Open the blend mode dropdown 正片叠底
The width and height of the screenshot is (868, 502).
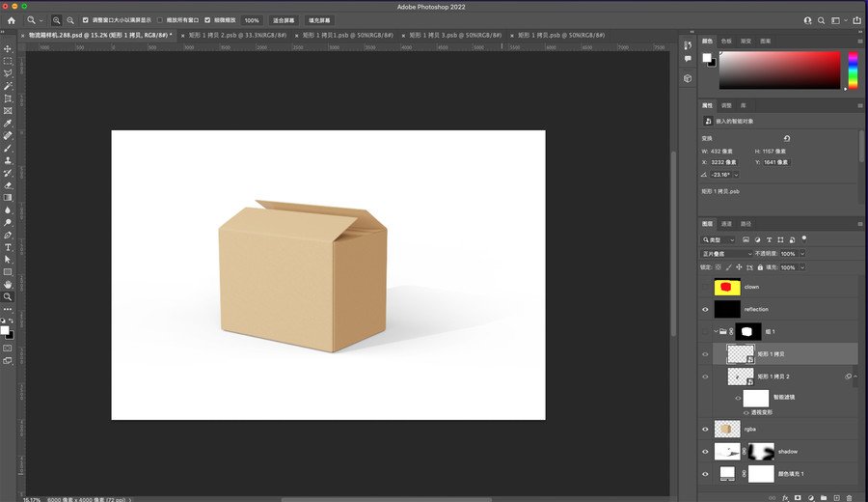coord(727,254)
